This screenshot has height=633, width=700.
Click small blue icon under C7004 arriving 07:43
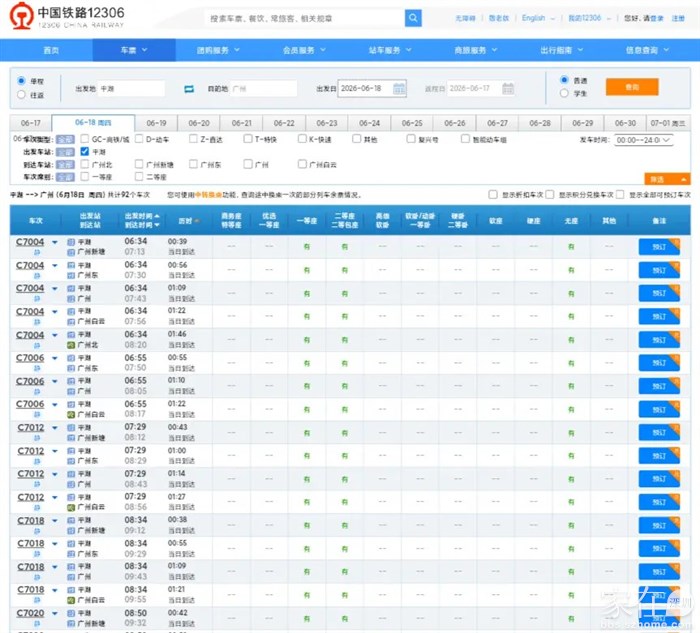click(37, 299)
